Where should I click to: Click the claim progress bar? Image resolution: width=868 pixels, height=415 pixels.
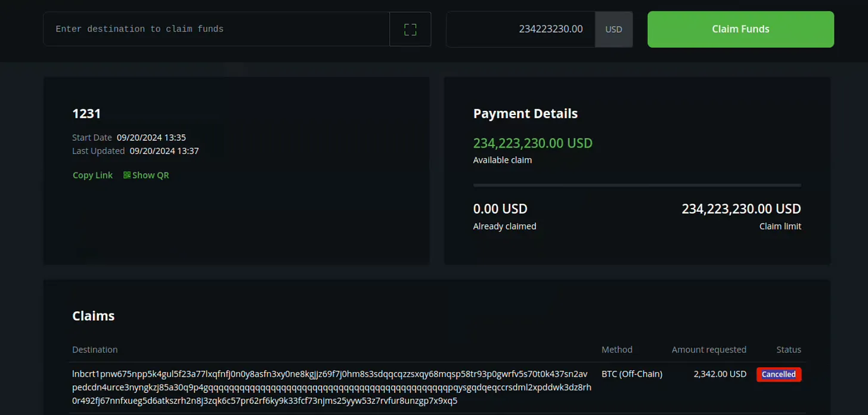pyautogui.click(x=637, y=185)
